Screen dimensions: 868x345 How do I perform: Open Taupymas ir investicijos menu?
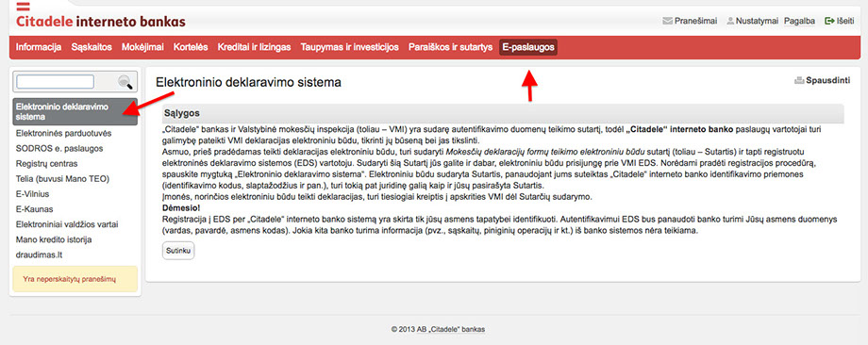(x=349, y=47)
